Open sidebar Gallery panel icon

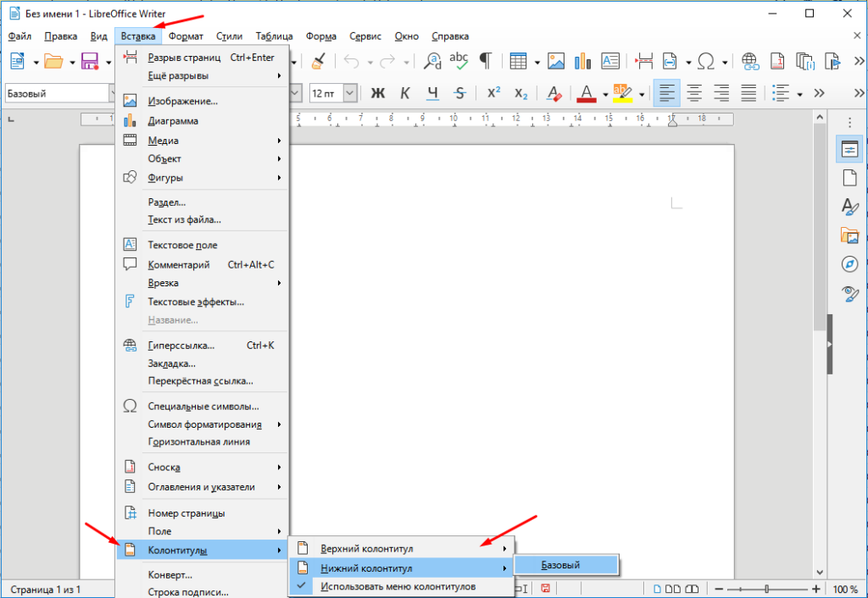[x=849, y=235]
